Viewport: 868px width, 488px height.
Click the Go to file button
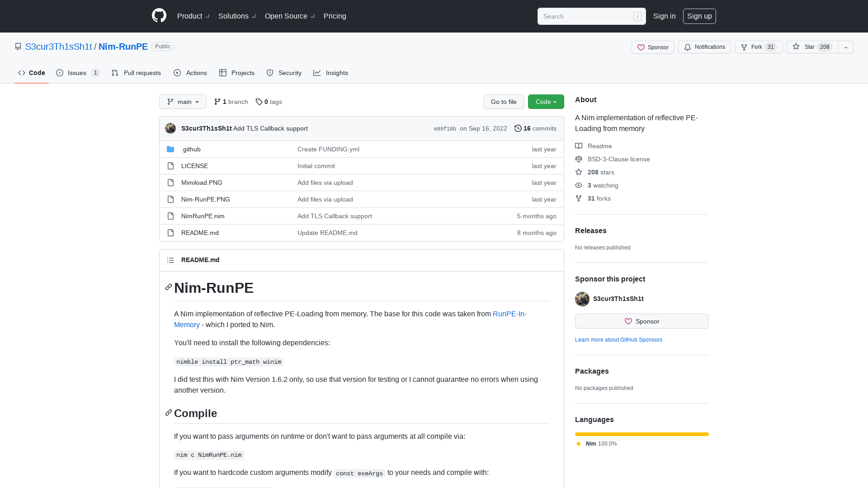point(504,102)
